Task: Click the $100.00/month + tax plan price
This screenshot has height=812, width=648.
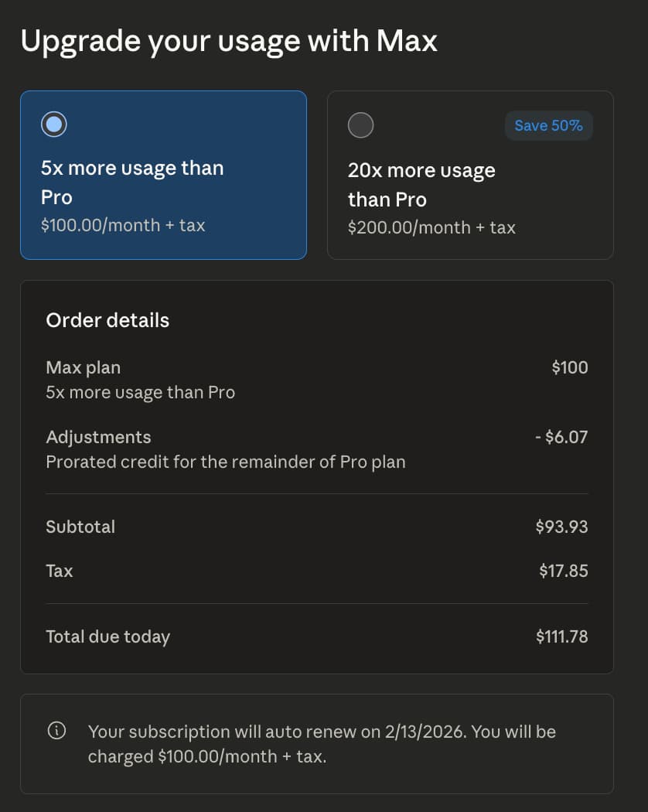Action: pos(123,225)
